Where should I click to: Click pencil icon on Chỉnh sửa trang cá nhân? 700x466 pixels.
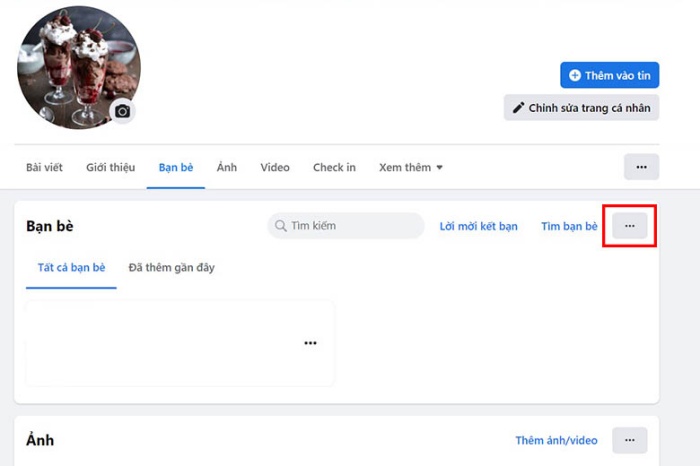(x=518, y=108)
